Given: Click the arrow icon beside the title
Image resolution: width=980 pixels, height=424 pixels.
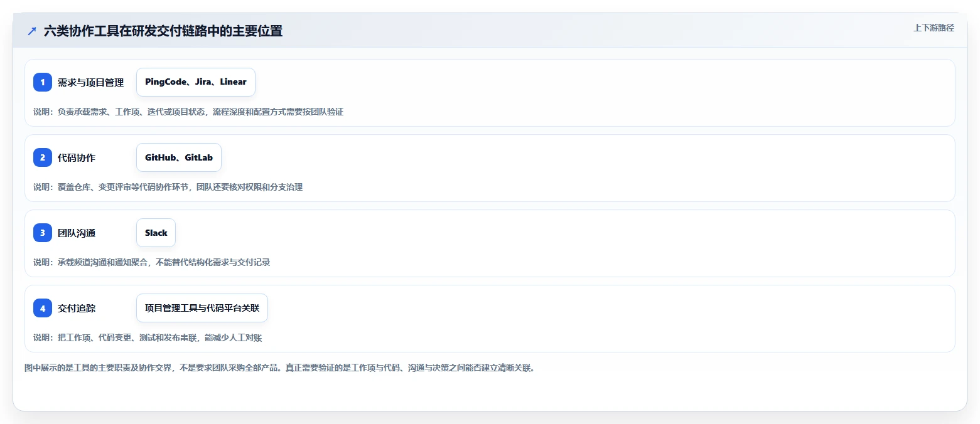Looking at the screenshot, I should pos(32,31).
